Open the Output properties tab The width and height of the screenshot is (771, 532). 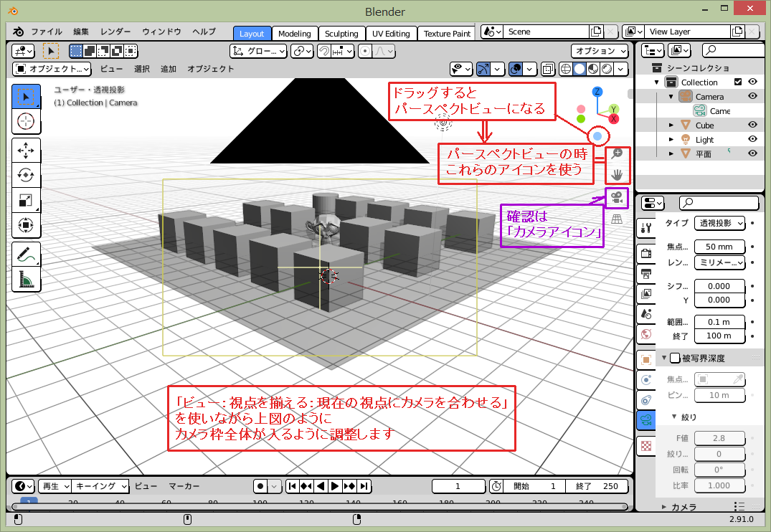[x=646, y=273]
